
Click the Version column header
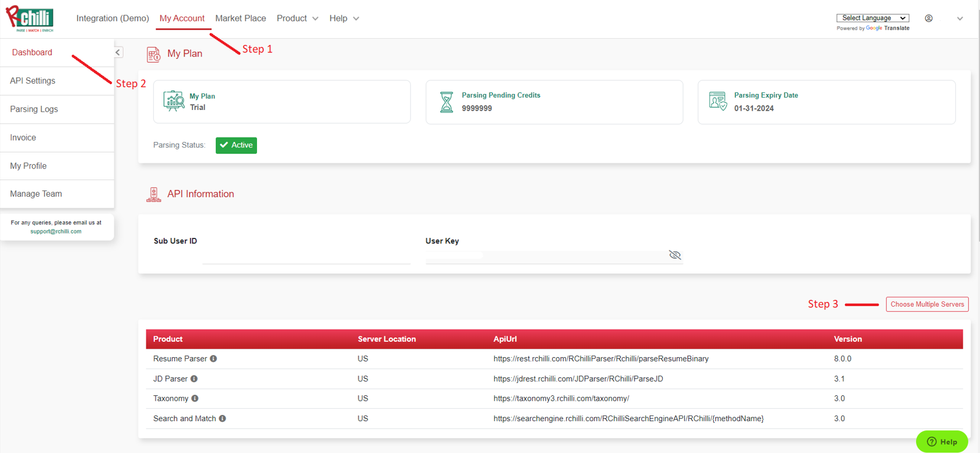click(x=848, y=339)
